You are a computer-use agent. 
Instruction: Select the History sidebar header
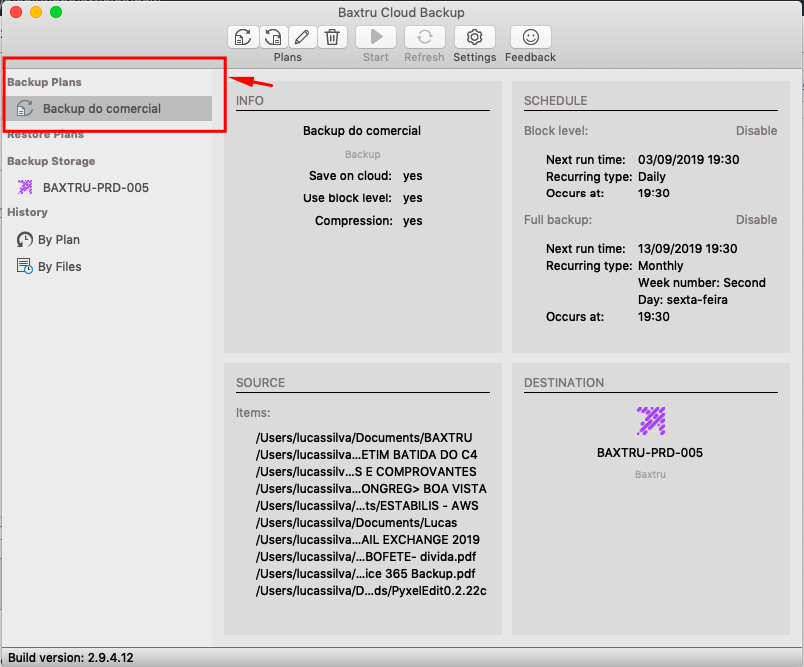27,212
